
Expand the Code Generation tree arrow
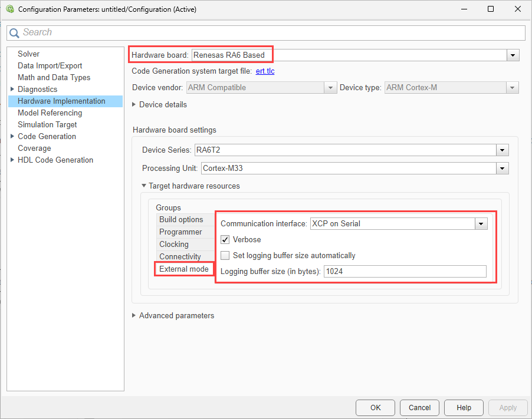[x=12, y=137]
